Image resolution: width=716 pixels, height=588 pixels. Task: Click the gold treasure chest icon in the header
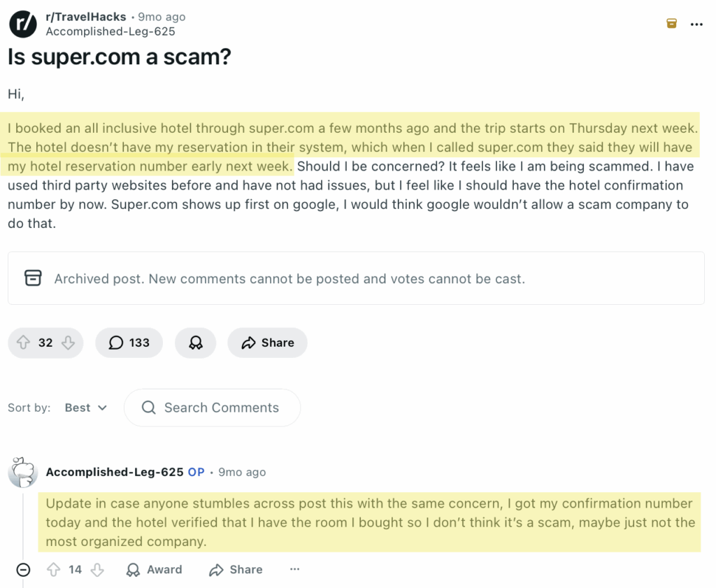pyautogui.click(x=671, y=23)
